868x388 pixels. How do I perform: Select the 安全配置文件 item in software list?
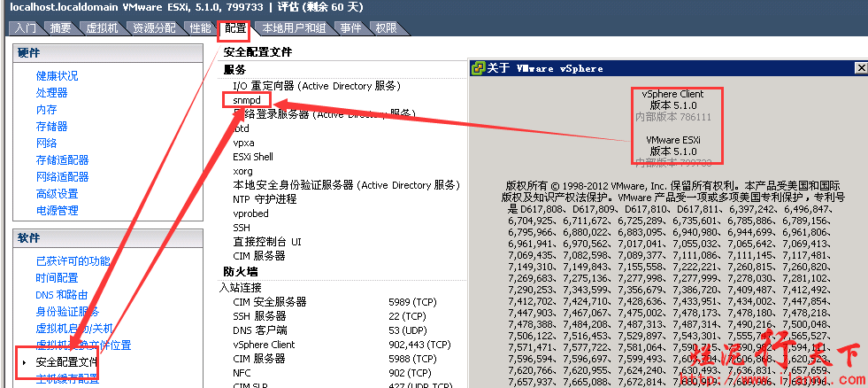(x=66, y=362)
